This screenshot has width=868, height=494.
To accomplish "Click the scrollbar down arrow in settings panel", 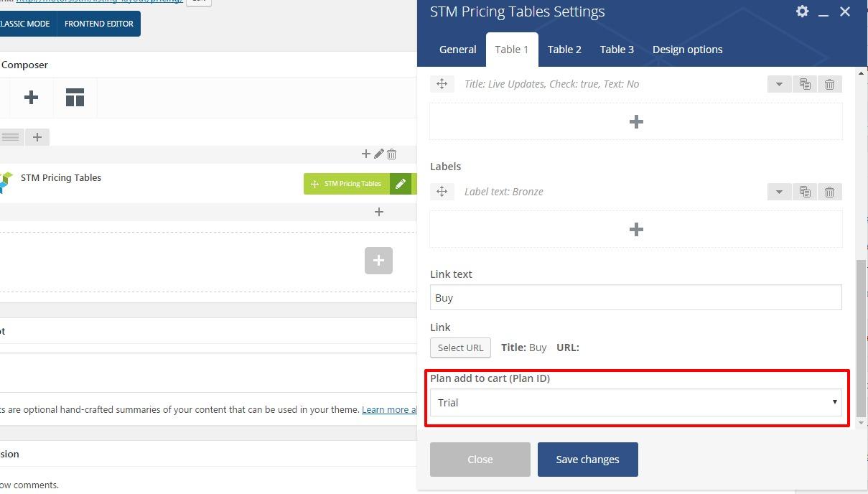I will [x=862, y=423].
